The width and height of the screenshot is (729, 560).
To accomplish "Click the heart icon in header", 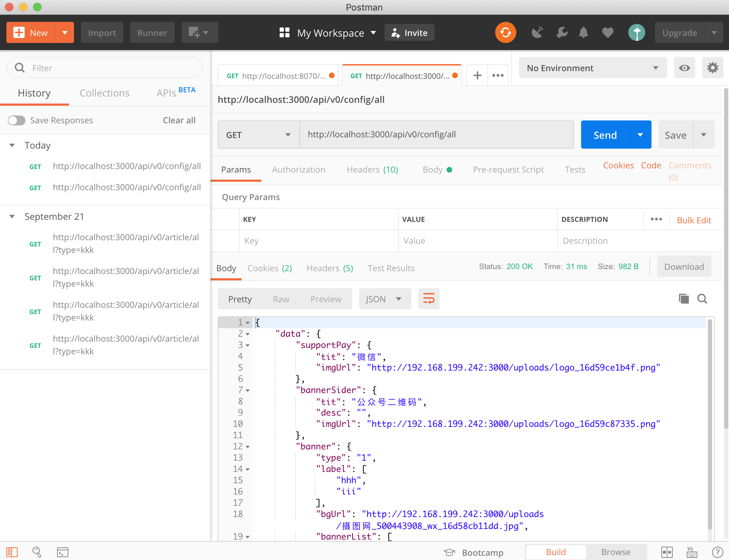I will pyautogui.click(x=608, y=32).
